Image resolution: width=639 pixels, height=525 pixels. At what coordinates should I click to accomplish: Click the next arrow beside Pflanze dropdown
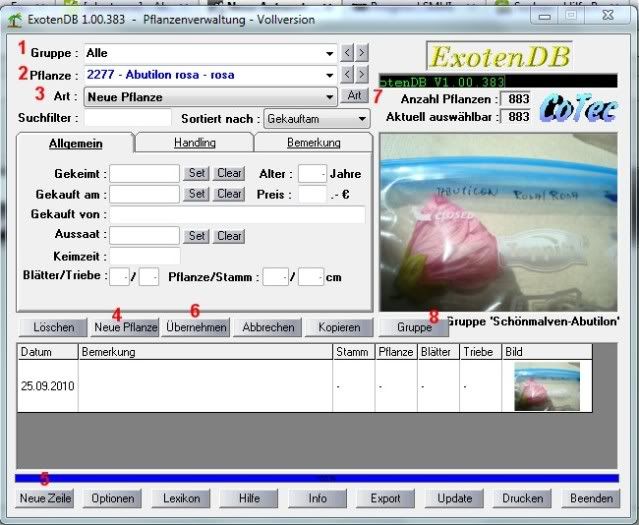361,74
